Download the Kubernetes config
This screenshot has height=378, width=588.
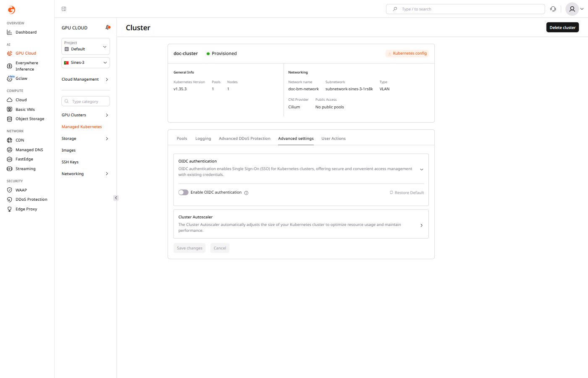click(x=407, y=53)
